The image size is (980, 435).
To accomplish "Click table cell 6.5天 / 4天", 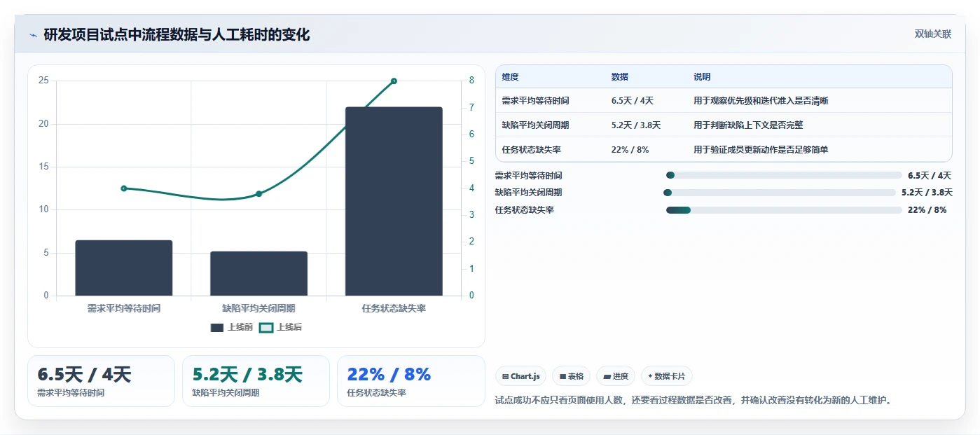I will pyautogui.click(x=633, y=101).
